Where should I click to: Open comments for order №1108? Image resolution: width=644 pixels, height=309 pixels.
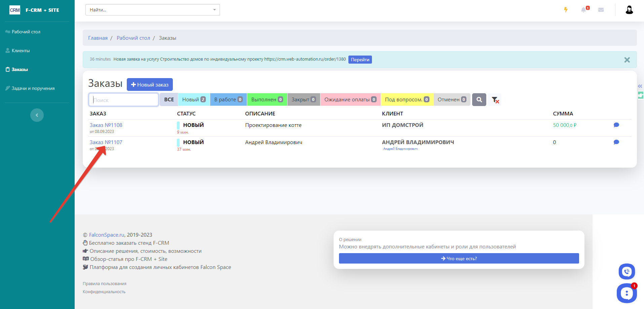coord(616,125)
